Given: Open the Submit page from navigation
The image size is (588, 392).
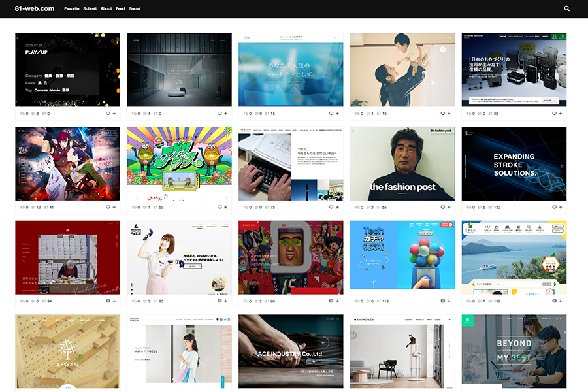Looking at the screenshot, I should pyautogui.click(x=90, y=9).
